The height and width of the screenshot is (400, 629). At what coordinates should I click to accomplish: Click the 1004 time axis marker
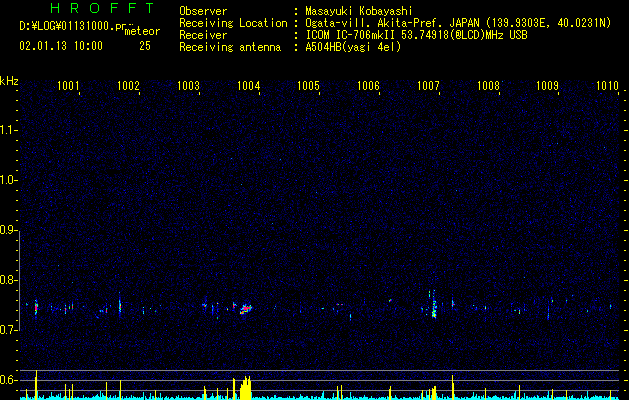248,85
